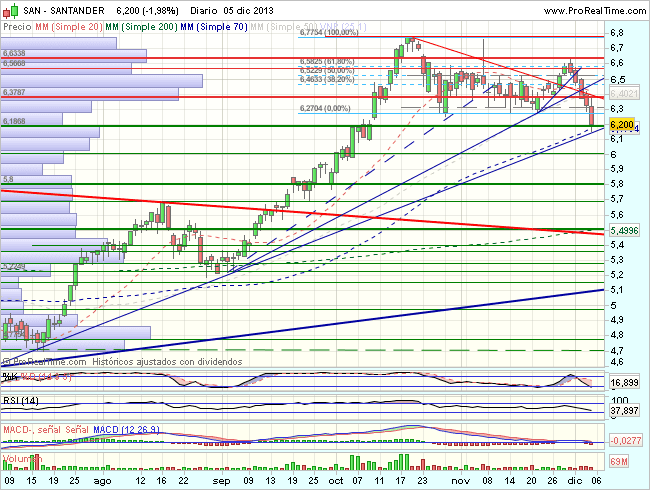Image resolution: width=650 pixels, height=490 pixels.
Task: Click the RSI value '37,897'
Action: point(624,410)
